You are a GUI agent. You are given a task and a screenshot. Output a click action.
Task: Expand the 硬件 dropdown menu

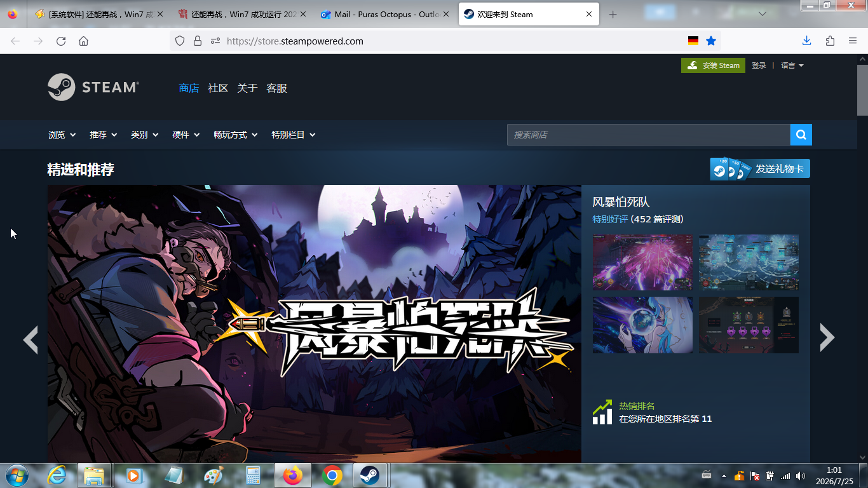(x=186, y=135)
